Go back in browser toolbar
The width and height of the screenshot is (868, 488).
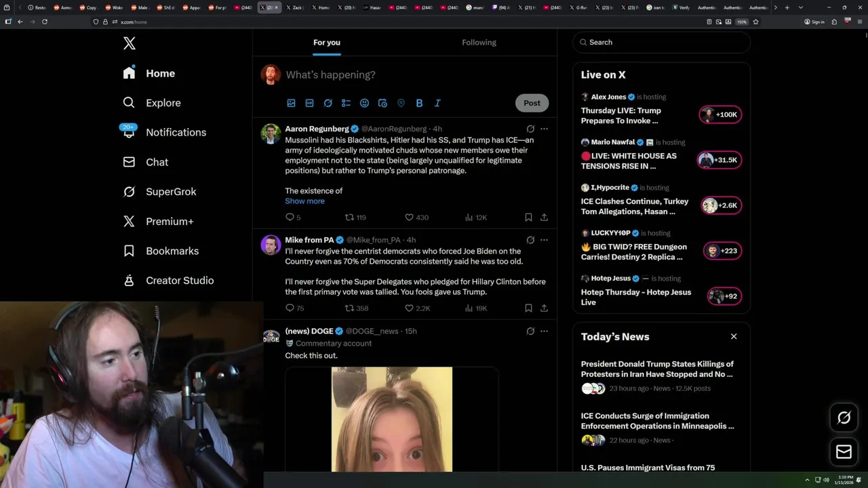point(20,22)
